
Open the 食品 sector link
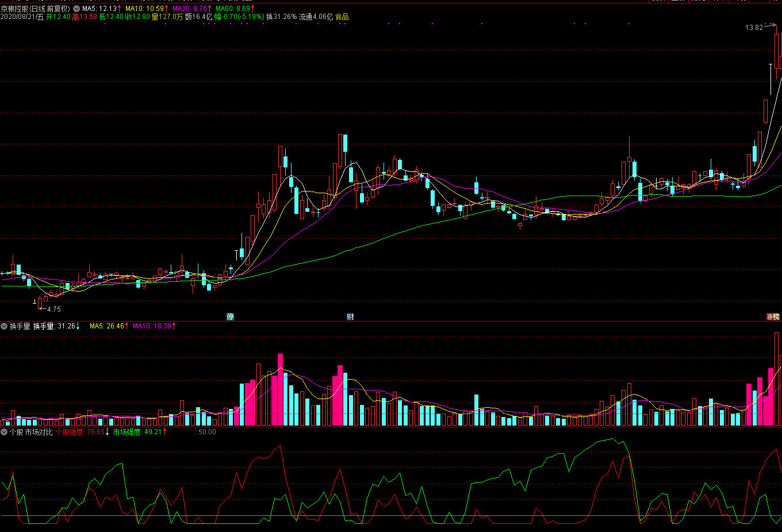point(342,17)
